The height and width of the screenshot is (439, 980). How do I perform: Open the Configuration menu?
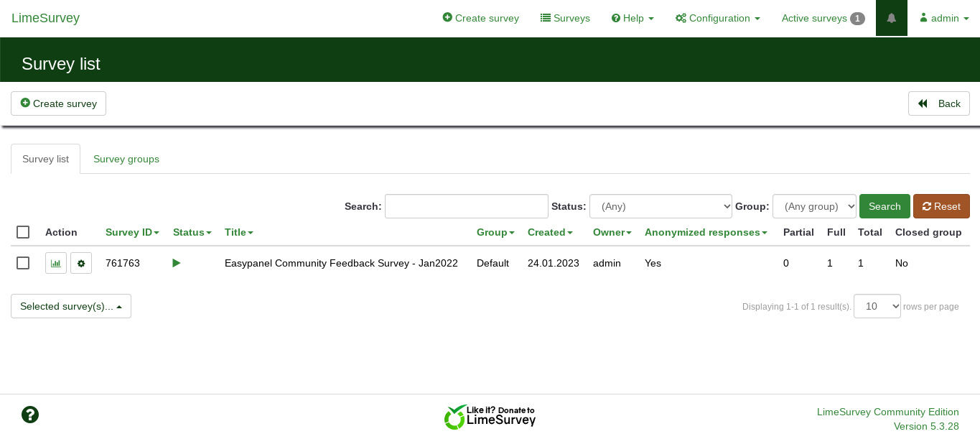pos(717,18)
